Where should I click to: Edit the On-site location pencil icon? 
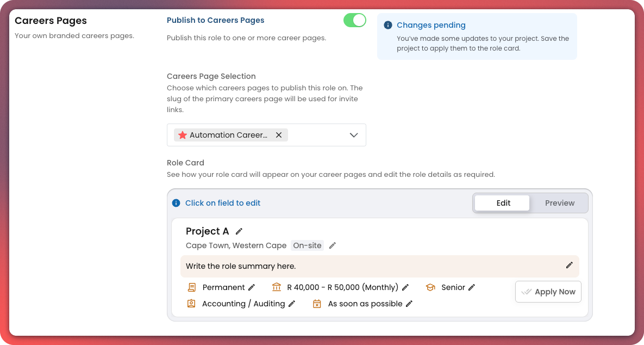tap(333, 246)
